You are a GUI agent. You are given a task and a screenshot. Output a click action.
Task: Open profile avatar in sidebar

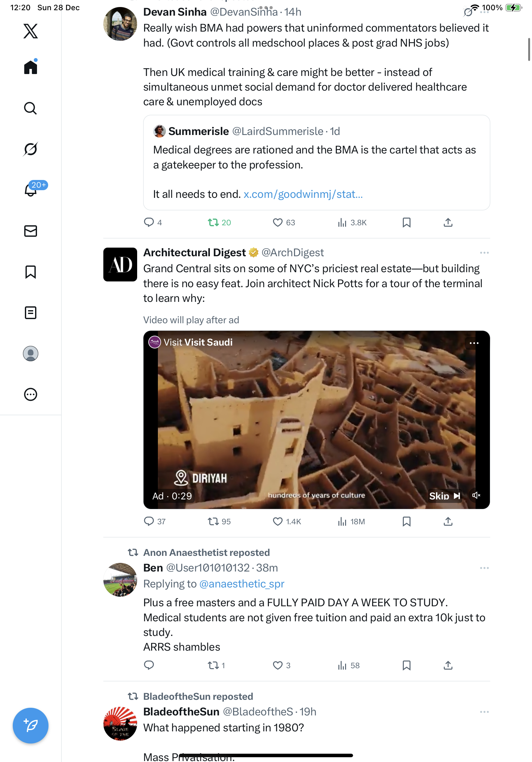pyautogui.click(x=30, y=354)
